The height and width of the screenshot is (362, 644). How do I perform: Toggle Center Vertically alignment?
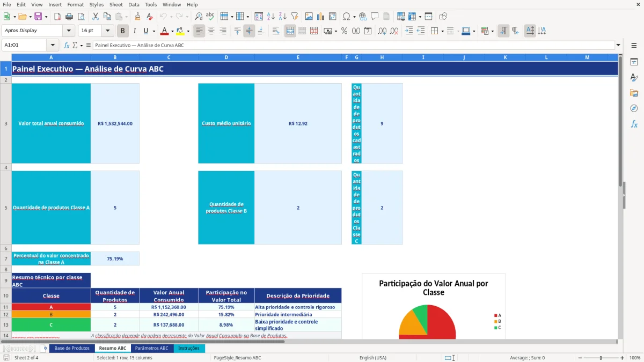tap(249, 31)
